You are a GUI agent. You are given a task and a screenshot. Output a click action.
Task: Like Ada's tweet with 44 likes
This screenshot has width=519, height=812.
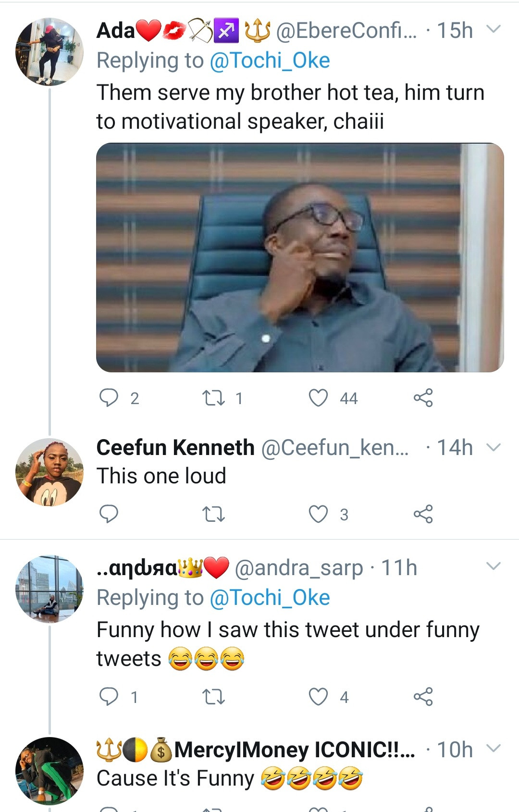pyautogui.click(x=318, y=398)
